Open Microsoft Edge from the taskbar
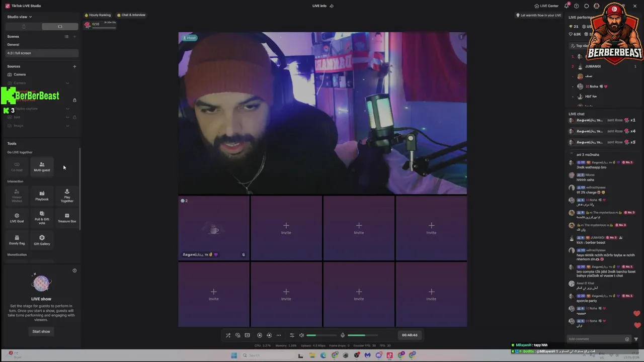Viewport: 644px width, 362px height. pyautogui.click(x=323, y=355)
